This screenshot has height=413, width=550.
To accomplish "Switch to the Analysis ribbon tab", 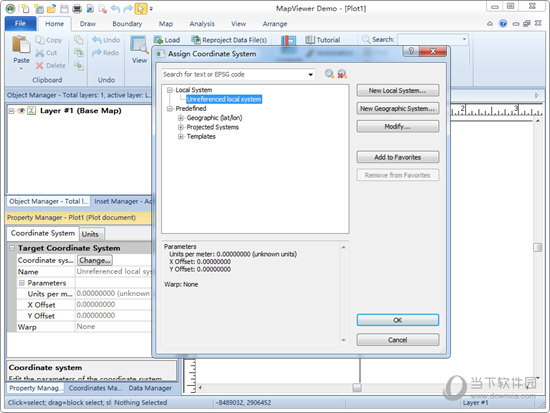I will 202,24.
